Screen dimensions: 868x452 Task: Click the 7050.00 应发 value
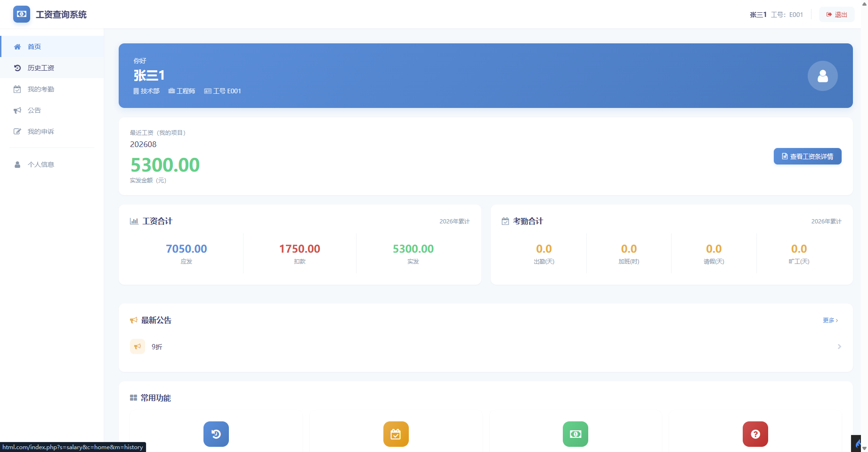(x=187, y=249)
